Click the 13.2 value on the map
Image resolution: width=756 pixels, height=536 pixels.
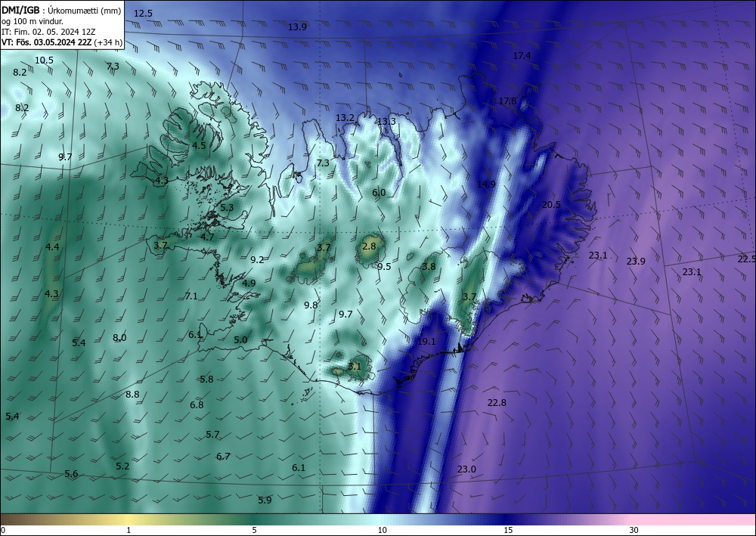point(345,118)
